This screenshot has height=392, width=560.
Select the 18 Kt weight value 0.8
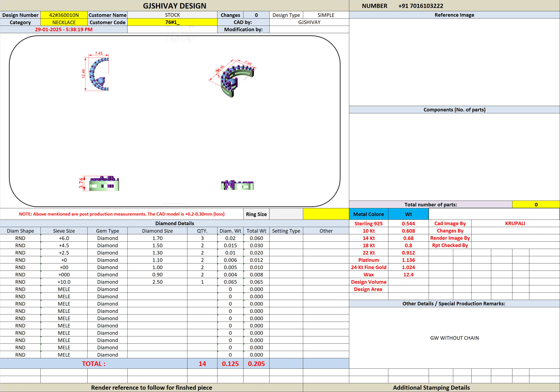tap(408, 245)
